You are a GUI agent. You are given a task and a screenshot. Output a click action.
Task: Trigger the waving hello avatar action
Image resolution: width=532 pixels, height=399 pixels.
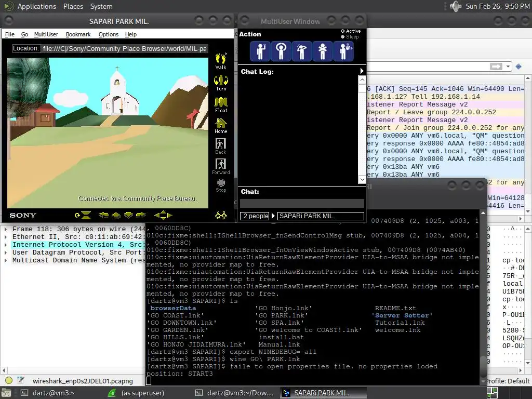260,51
